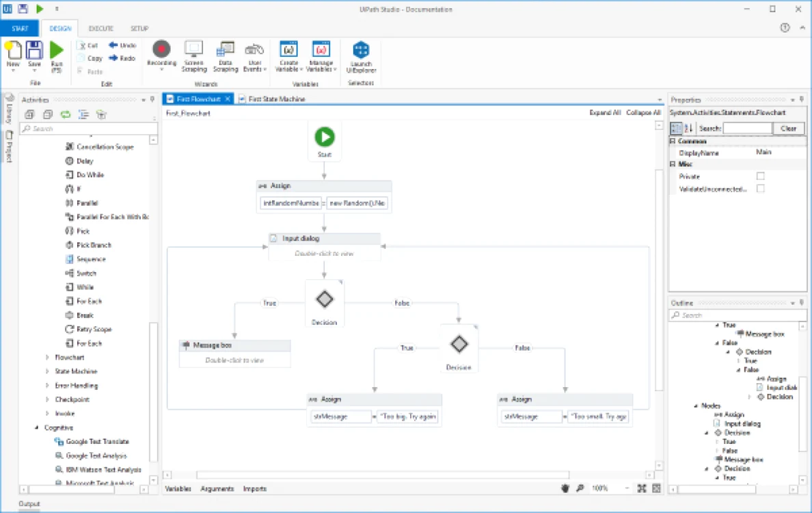Click Manage Variables icon
Viewport: 812px width, 513px height.
321,49
